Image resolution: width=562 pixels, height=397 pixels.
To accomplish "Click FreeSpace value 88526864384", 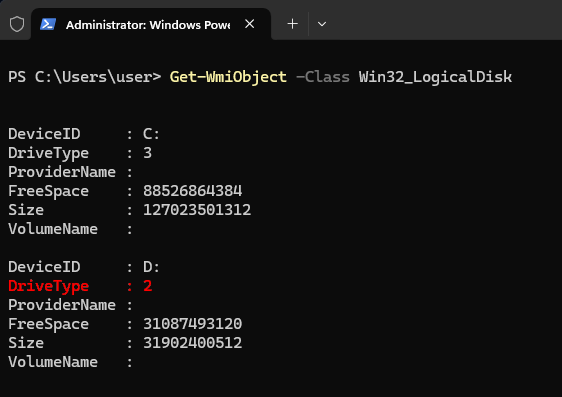I will 192,191.
